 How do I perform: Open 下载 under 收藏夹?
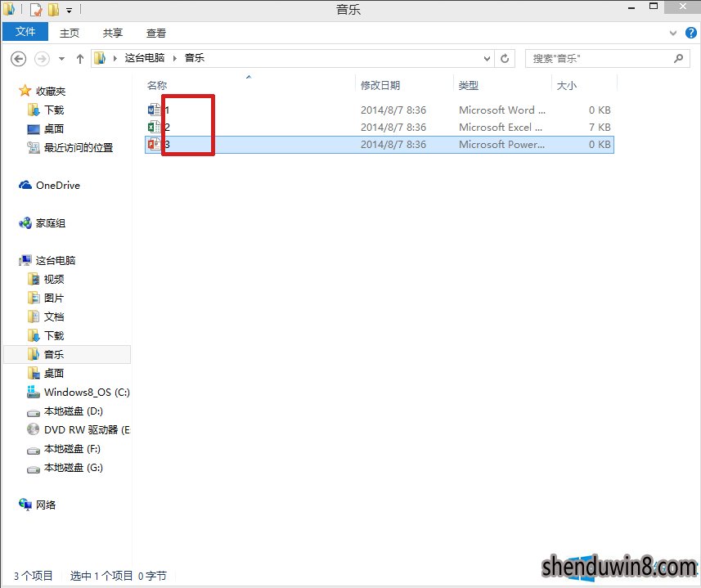point(46,110)
